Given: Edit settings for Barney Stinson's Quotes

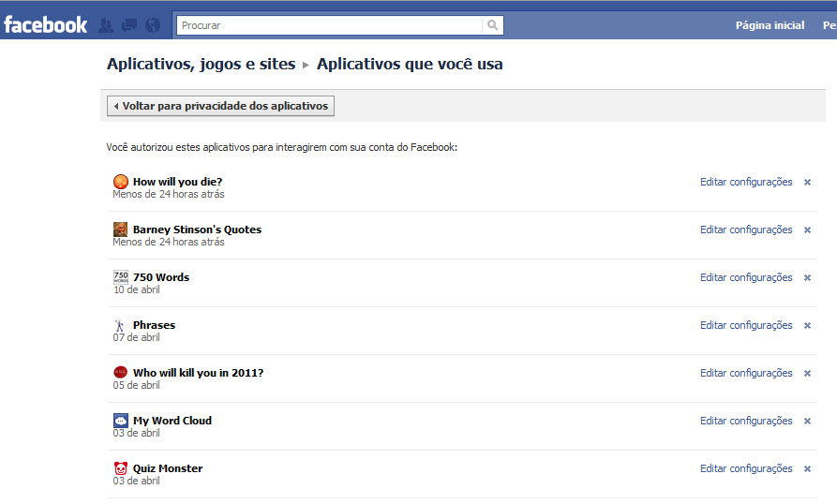Looking at the screenshot, I should coord(746,230).
